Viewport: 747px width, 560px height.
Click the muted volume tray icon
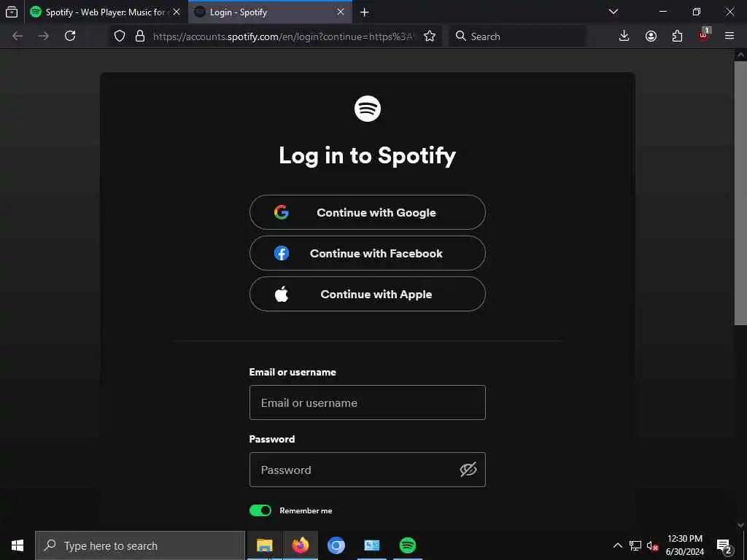(x=652, y=545)
